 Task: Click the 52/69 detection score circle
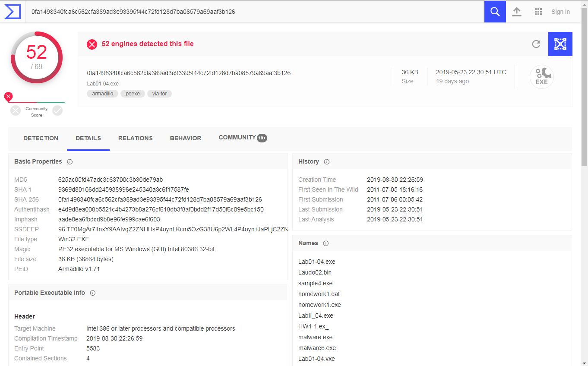37,57
